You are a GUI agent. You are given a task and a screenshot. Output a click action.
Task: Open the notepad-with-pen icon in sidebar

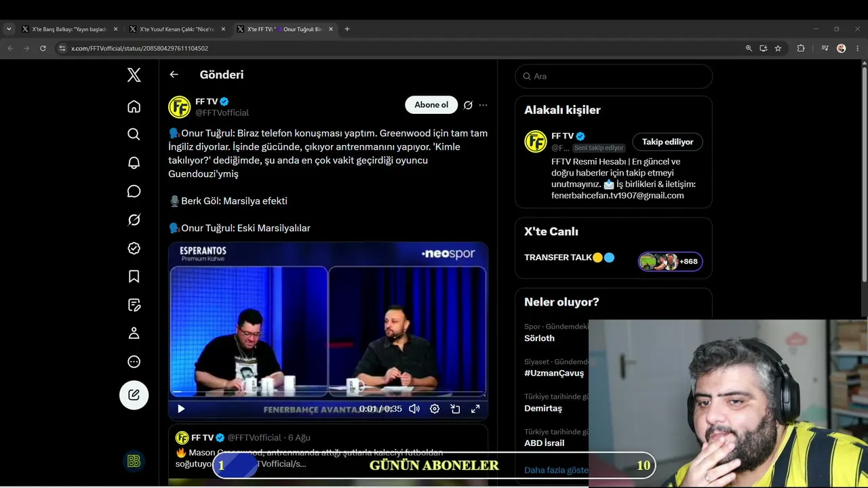coord(134,305)
